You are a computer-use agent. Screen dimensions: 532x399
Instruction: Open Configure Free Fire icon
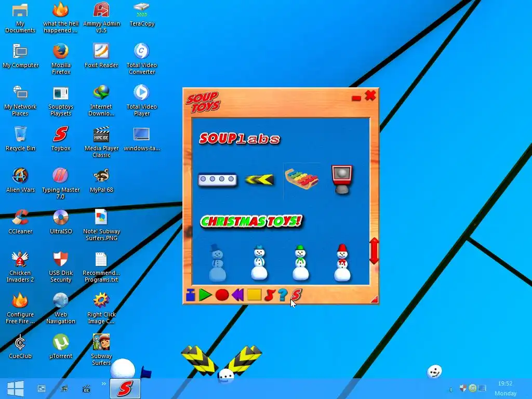pos(20,308)
